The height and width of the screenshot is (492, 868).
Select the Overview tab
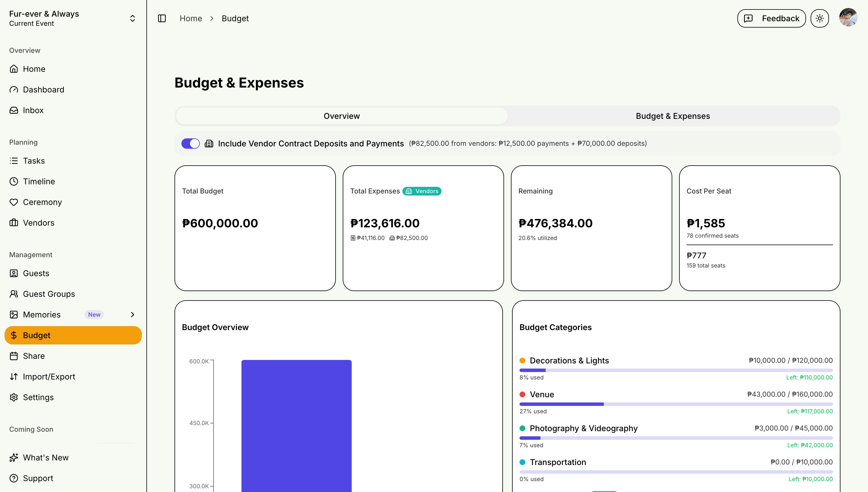pos(342,116)
